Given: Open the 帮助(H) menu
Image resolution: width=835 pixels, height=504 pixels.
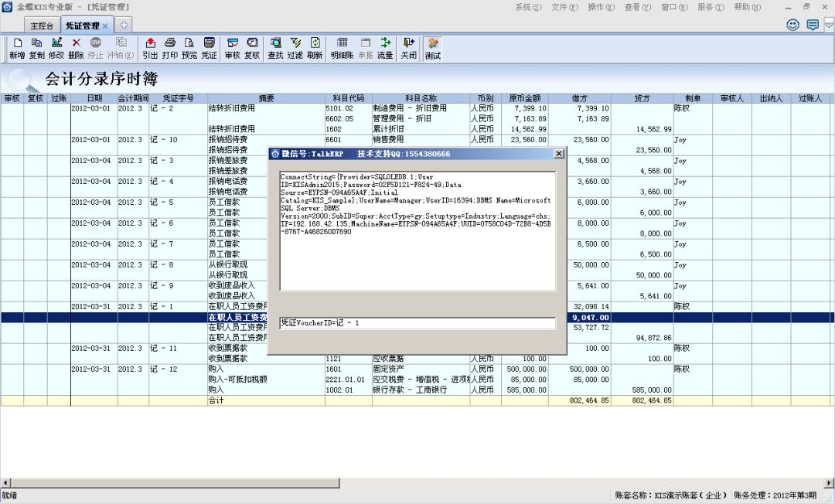Looking at the screenshot, I should coord(747,7).
